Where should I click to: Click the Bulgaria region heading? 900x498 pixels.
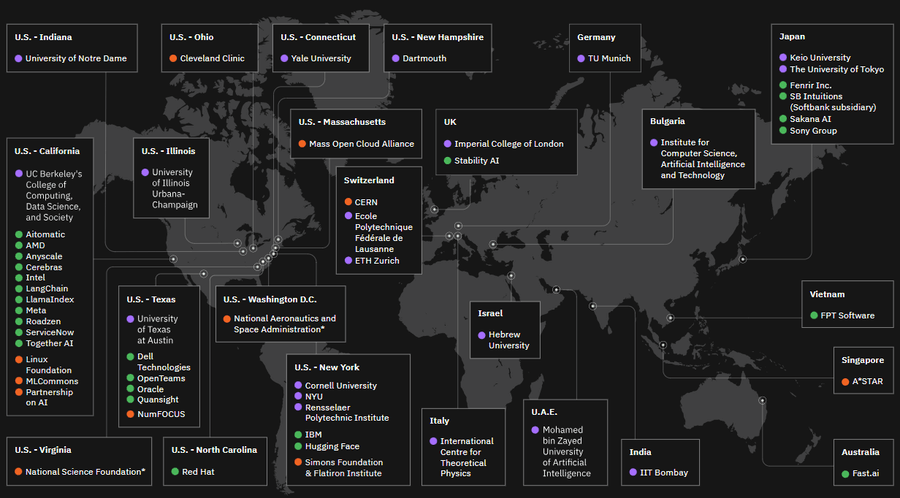tap(667, 121)
